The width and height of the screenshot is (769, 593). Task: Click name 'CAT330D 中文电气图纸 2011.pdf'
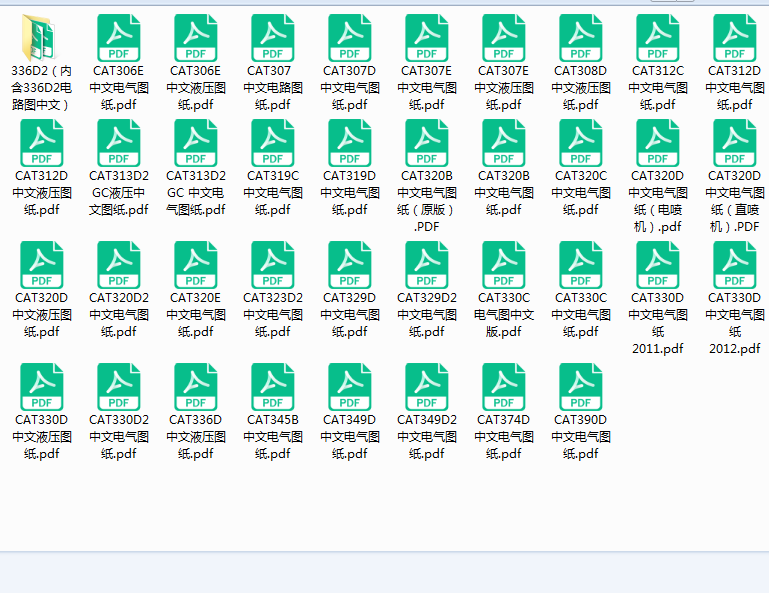pyautogui.click(x=658, y=323)
